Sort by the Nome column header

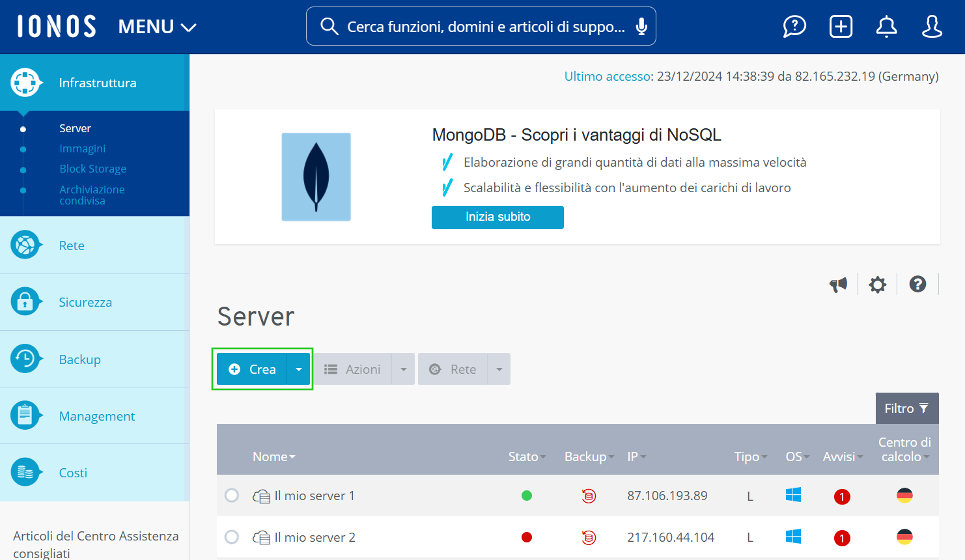pos(274,456)
